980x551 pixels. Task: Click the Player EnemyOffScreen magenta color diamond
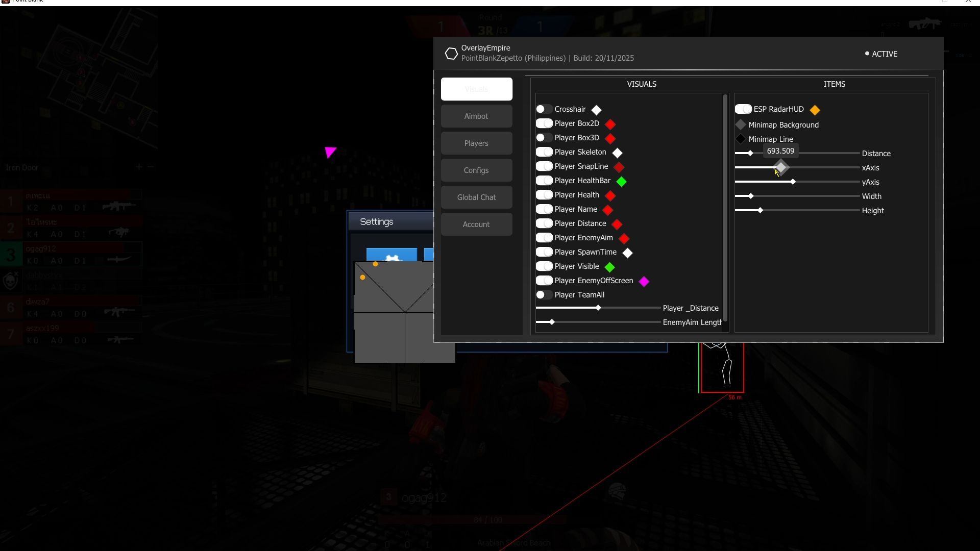tap(644, 281)
